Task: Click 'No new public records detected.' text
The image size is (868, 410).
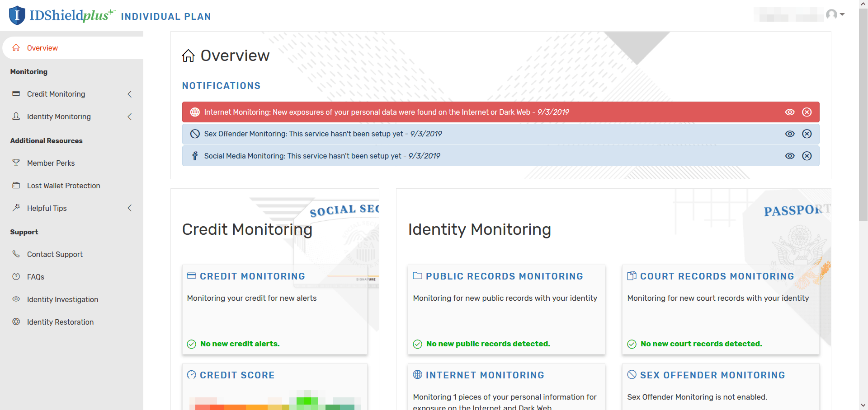Action: (488, 344)
